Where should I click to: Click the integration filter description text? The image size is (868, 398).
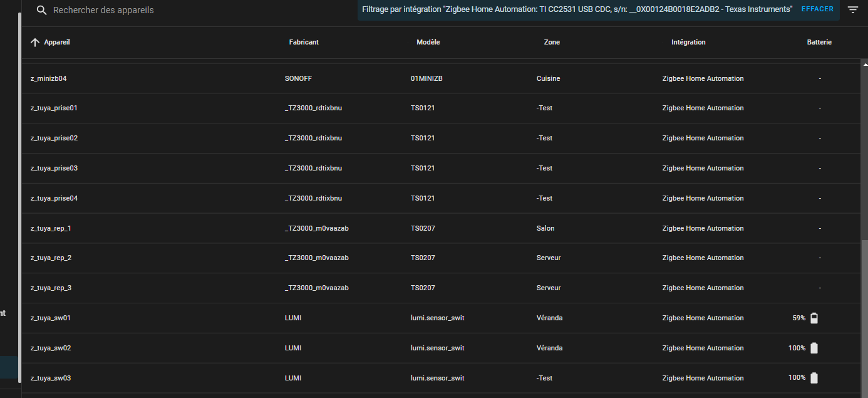[577, 9]
